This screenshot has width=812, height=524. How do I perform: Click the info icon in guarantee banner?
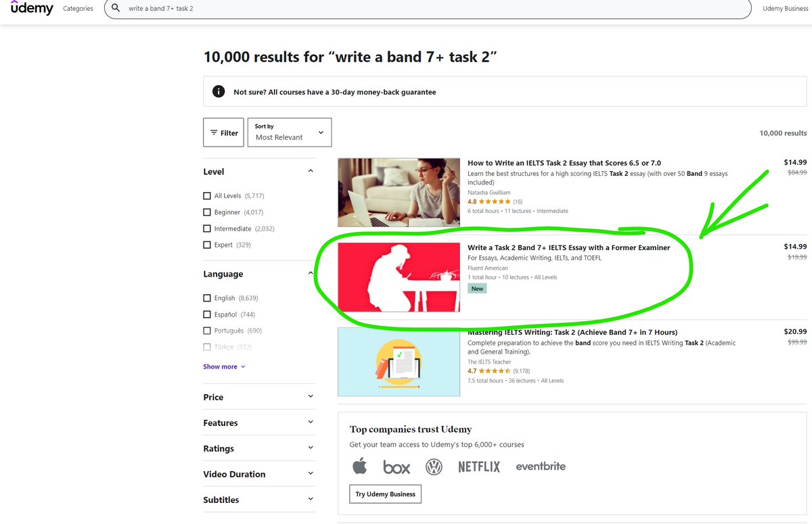[x=219, y=91]
